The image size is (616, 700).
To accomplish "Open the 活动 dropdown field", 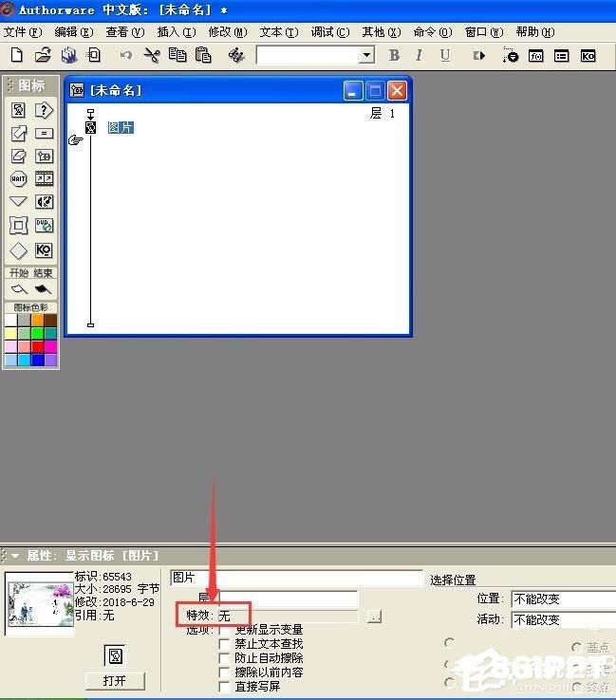I will [563, 619].
